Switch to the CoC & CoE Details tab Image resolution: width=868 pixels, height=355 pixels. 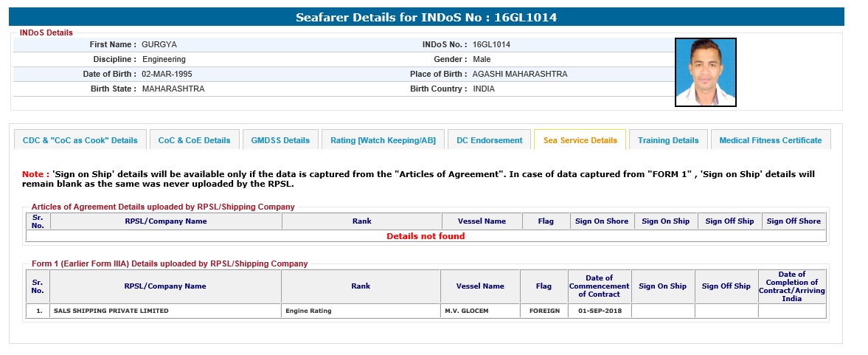tap(194, 140)
